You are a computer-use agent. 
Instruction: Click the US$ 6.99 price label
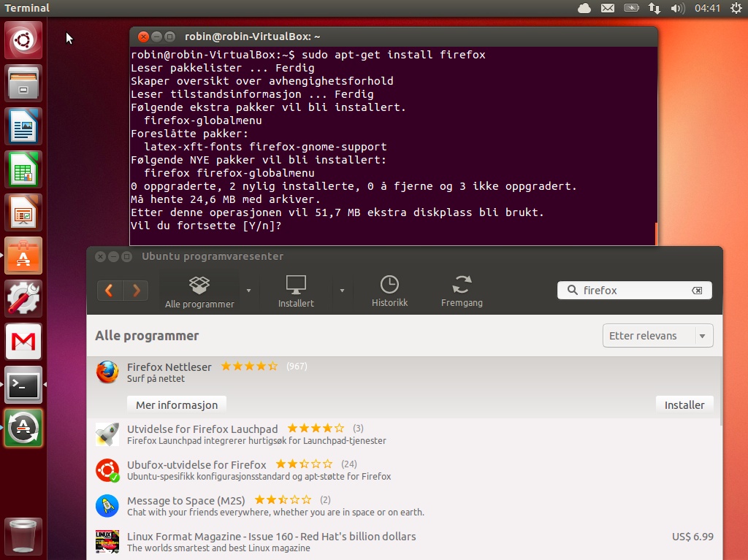[x=692, y=537]
